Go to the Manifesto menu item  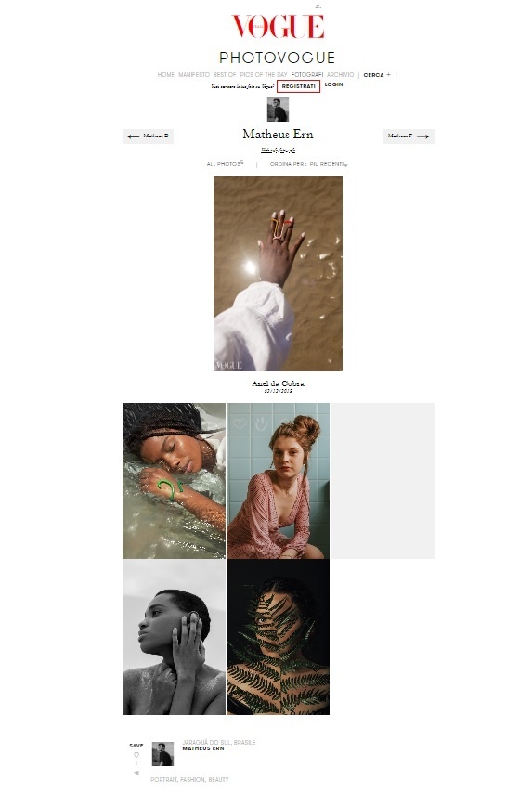coord(194,75)
